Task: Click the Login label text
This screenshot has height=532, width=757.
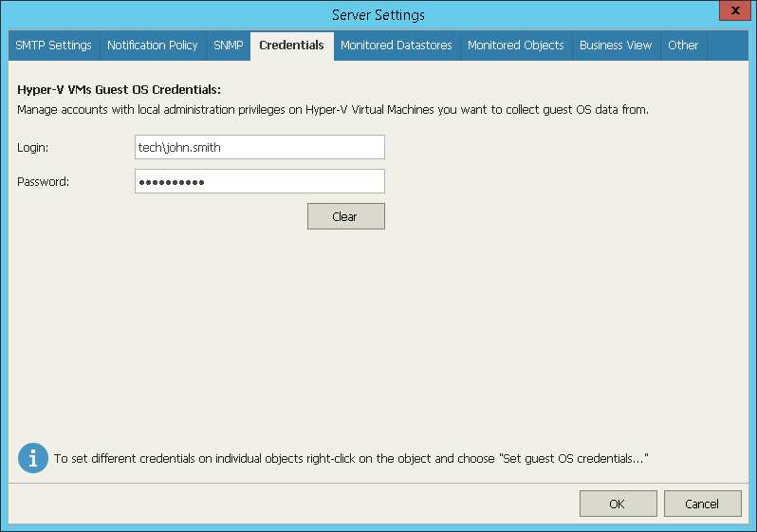Action: click(x=33, y=148)
